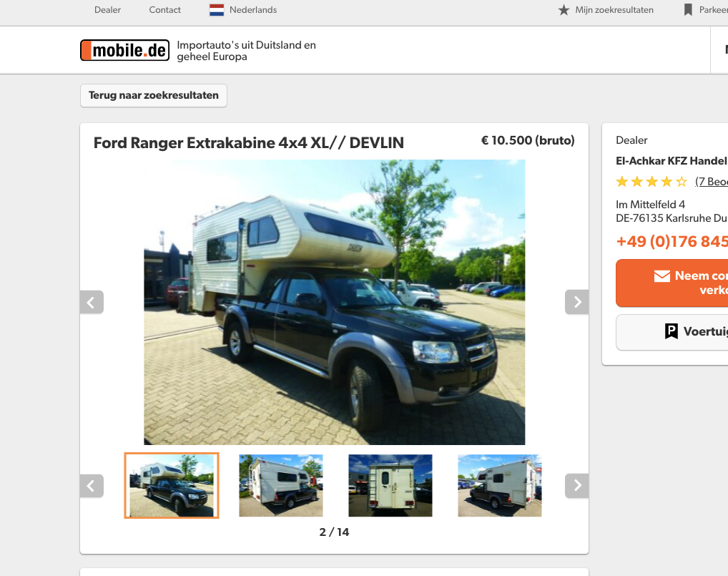The width and height of the screenshot is (728, 576).
Task: Go back via Terug naar zoekresultaten
Action: [x=154, y=95]
